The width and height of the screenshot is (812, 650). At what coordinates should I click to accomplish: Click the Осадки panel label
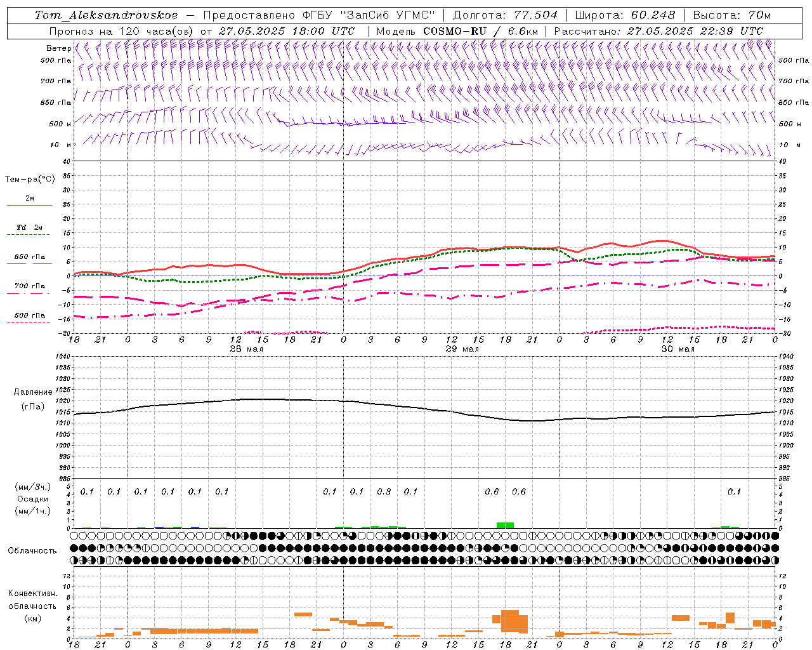(32, 499)
